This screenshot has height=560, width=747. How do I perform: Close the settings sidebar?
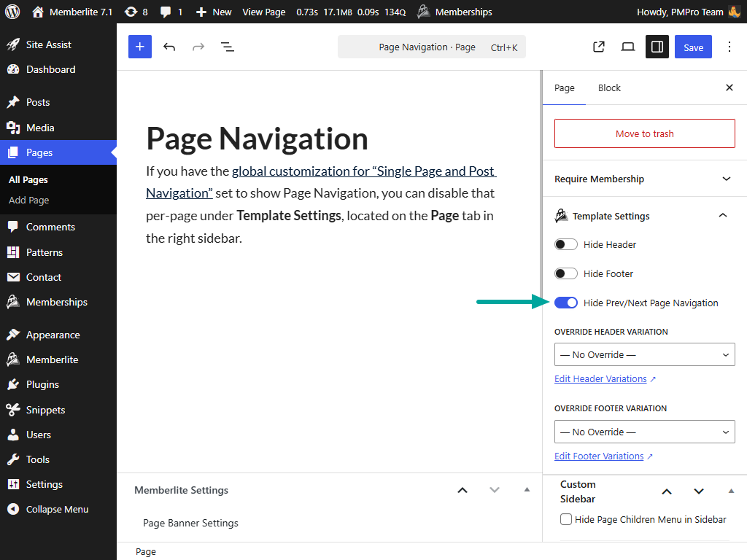(729, 87)
